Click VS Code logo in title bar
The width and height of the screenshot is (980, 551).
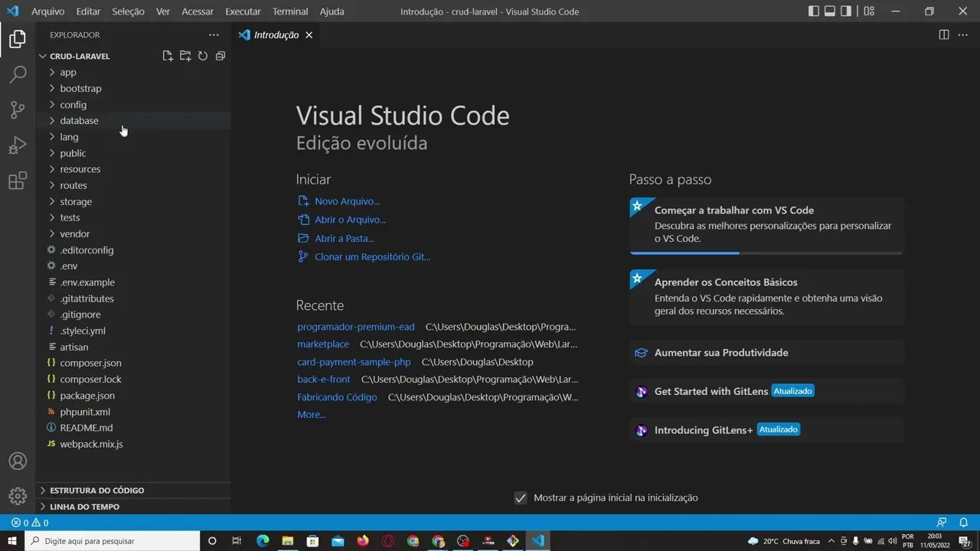pyautogui.click(x=12, y=11)
